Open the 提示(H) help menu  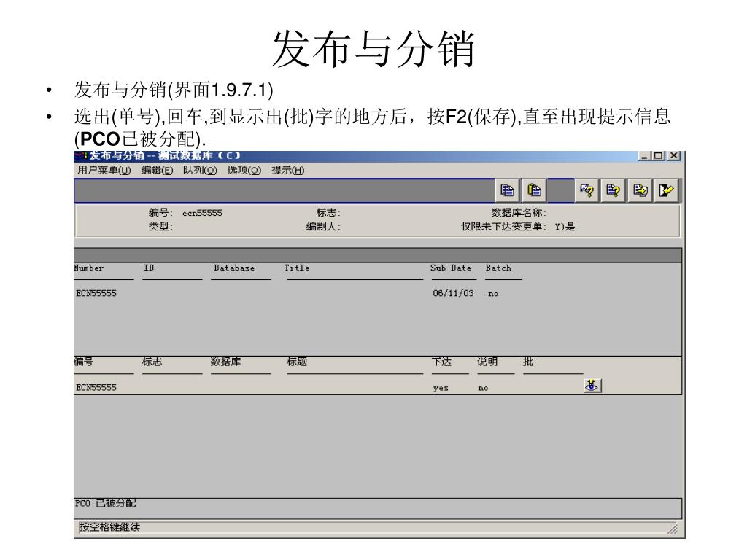pos(287,170)
